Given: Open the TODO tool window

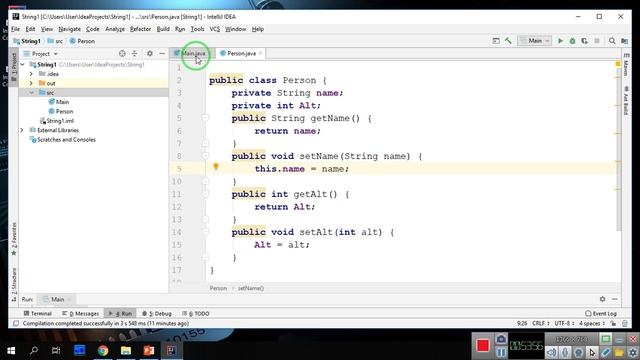Looking at the screenshot, I should pos(196,313).
